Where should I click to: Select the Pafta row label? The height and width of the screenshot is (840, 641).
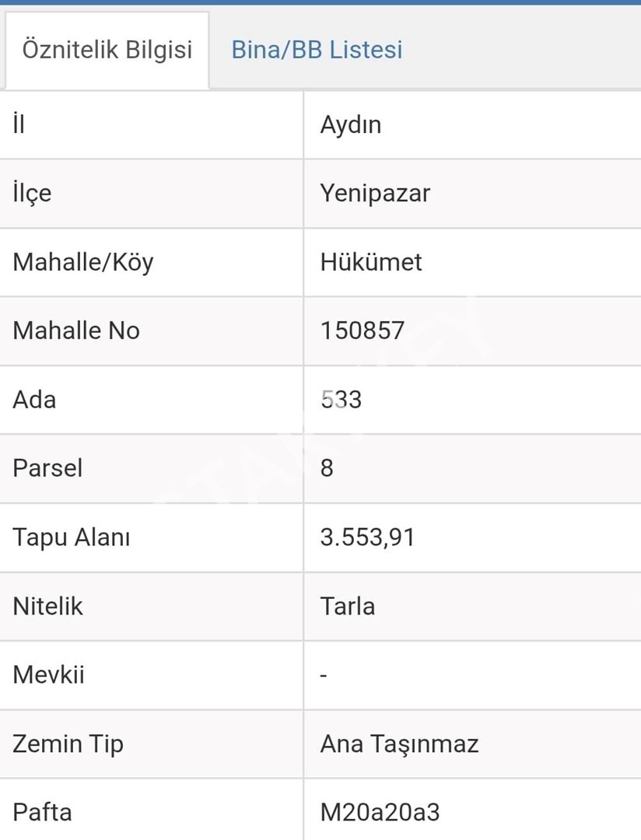[42, 812]
